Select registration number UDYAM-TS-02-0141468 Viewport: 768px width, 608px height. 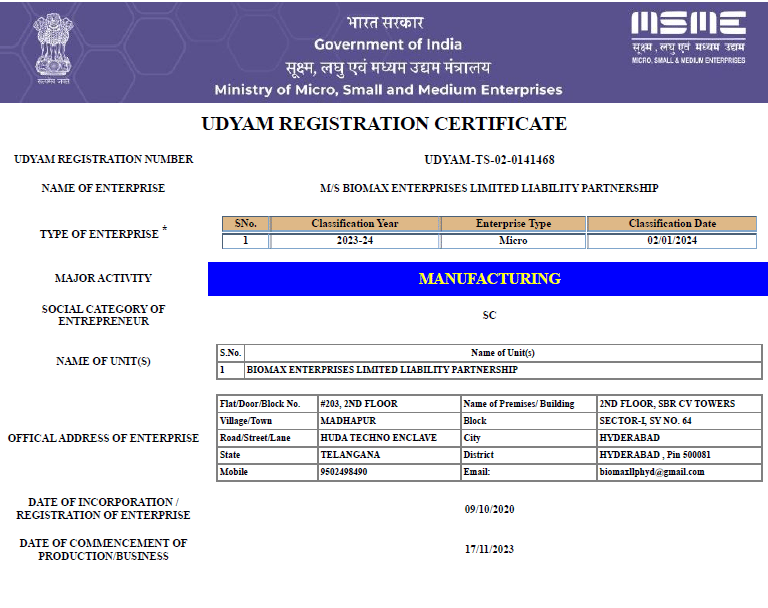pyautogui.click(x=489, y=160)
